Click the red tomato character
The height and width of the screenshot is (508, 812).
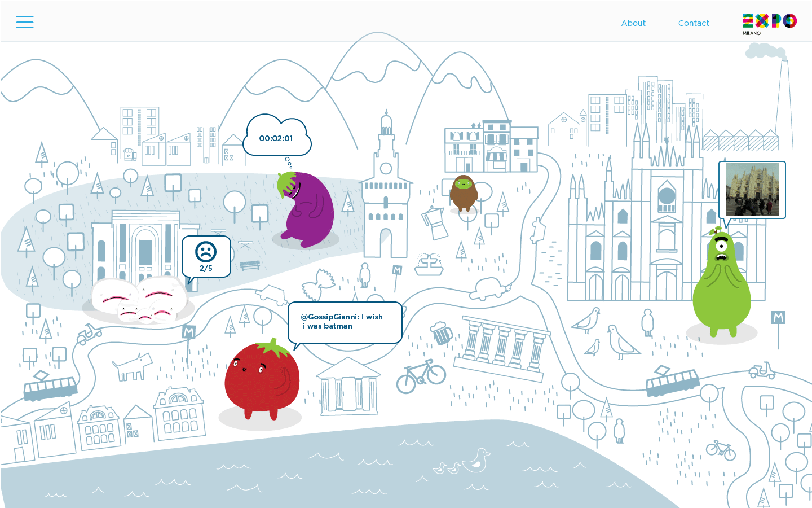pyautogui.click(x=262, y=379)
